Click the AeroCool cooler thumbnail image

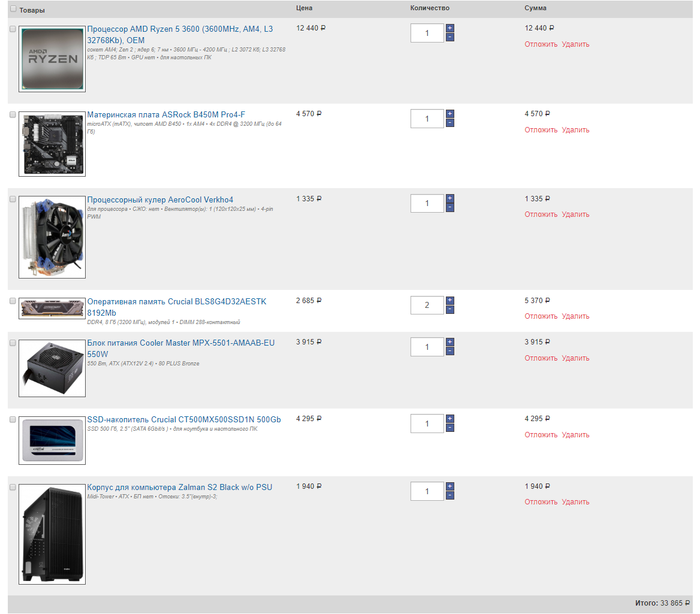tap(52, 237)
